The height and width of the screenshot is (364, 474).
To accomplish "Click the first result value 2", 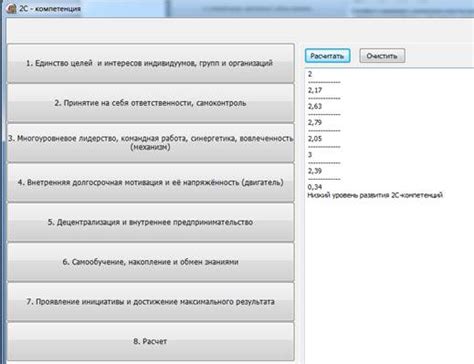I will (x=310, y=74).
